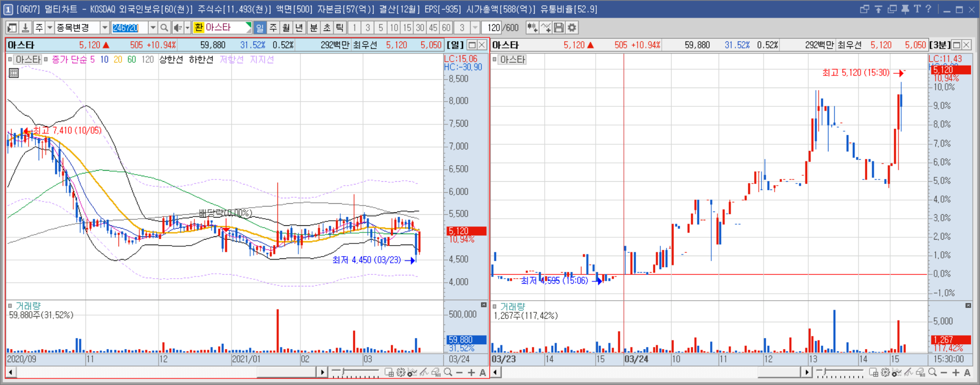The width and height of the screenshot is (980, 385).
Task: Click the duplicate window icon in title bar
Action: tap(892, 9)
